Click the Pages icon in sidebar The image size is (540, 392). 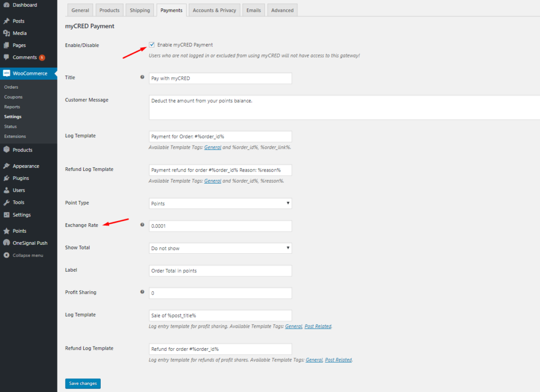[6, 45]
